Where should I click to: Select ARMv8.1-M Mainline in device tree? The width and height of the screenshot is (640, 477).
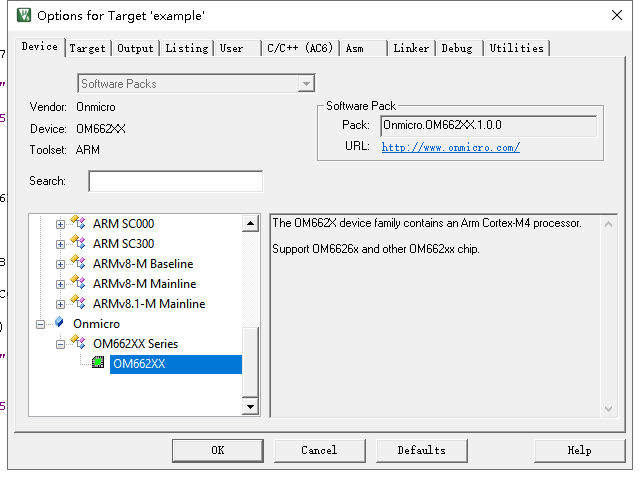coord(149,304)
